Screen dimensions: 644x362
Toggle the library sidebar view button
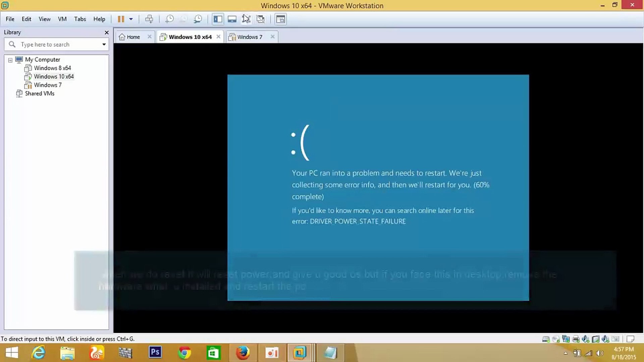(x=218, y=19)
